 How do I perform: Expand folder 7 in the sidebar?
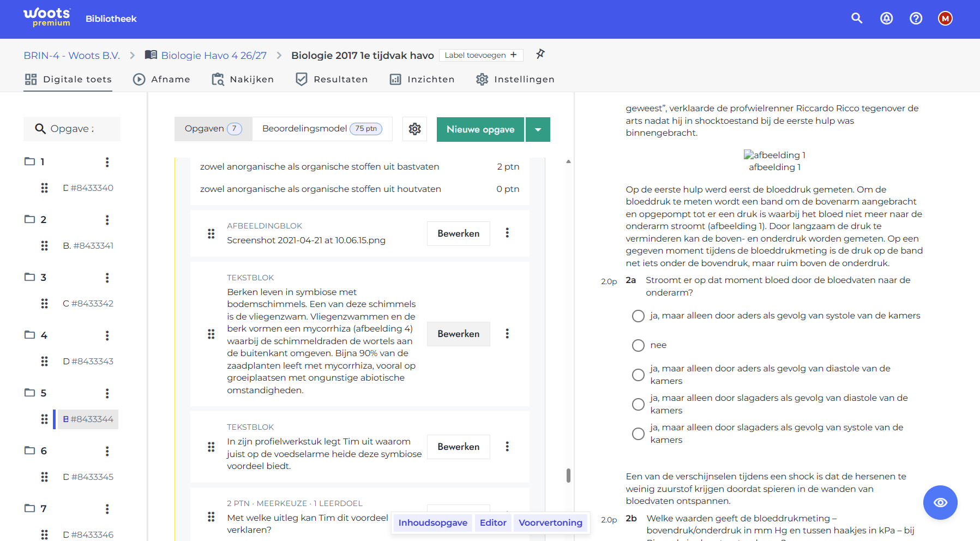[x=29, y=508]
